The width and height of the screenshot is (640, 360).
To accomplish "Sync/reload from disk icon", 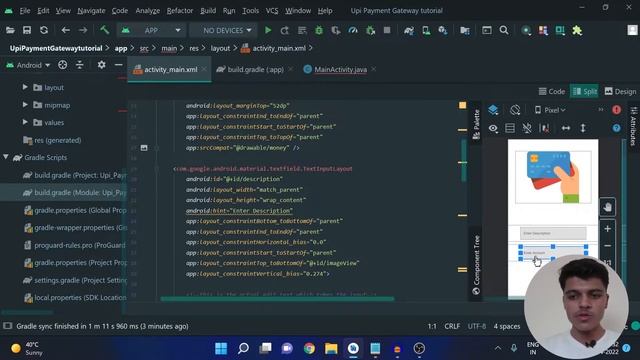I will pyautogui.click(x=44, y=30).
